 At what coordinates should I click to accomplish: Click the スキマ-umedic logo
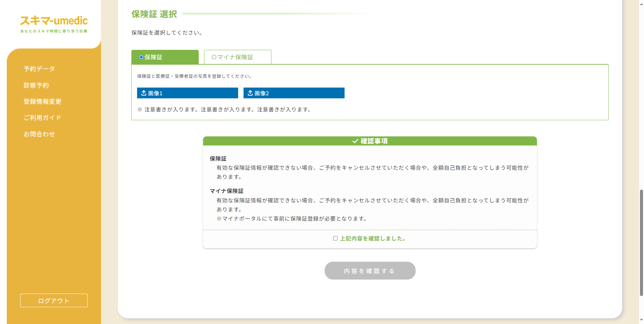54,21
